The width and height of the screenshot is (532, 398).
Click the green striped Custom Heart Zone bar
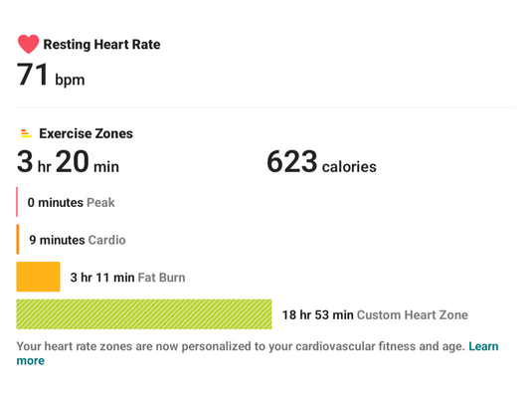click(144, 314)
